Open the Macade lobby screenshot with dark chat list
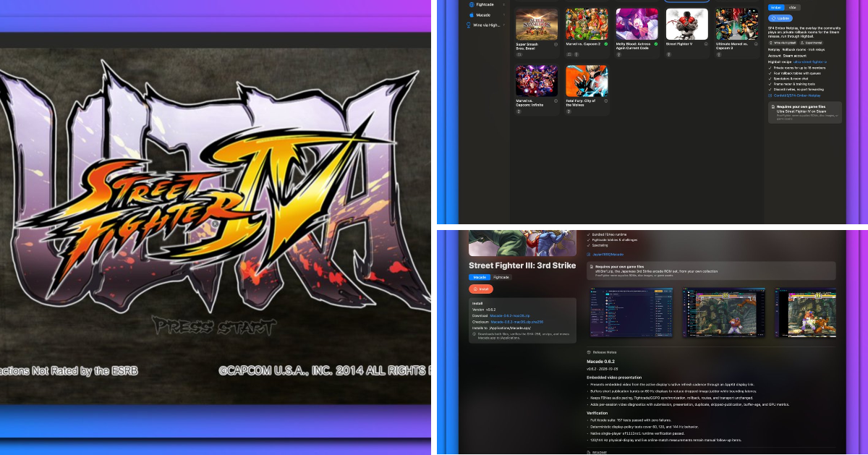 [633, 312]
